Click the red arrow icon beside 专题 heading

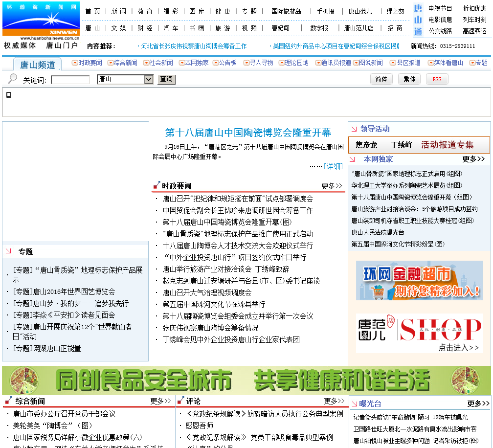8,251
